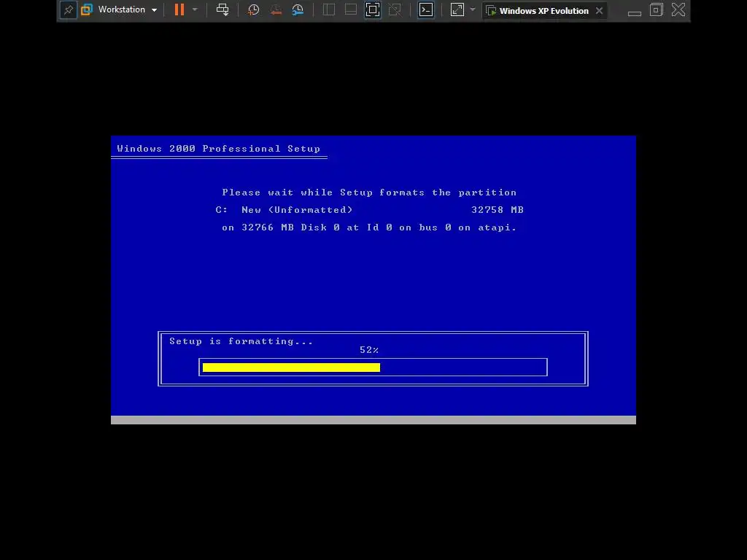The height and width of the screenshot is (560, 747).
Task: Click the yellow formatting progress bar
Action: click(291, 367)
